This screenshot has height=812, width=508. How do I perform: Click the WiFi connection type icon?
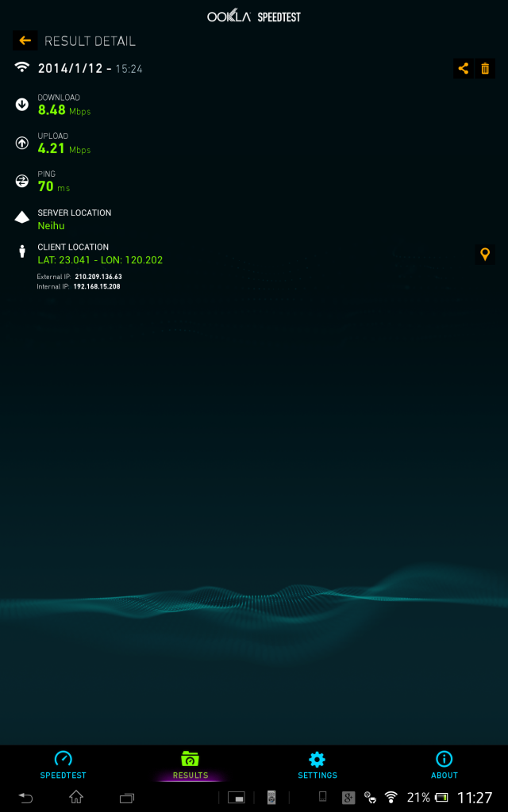[21, 67]
